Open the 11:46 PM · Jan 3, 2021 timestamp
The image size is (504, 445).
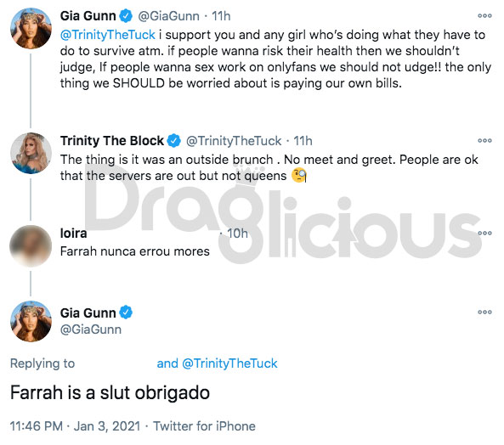coord(75,426)
